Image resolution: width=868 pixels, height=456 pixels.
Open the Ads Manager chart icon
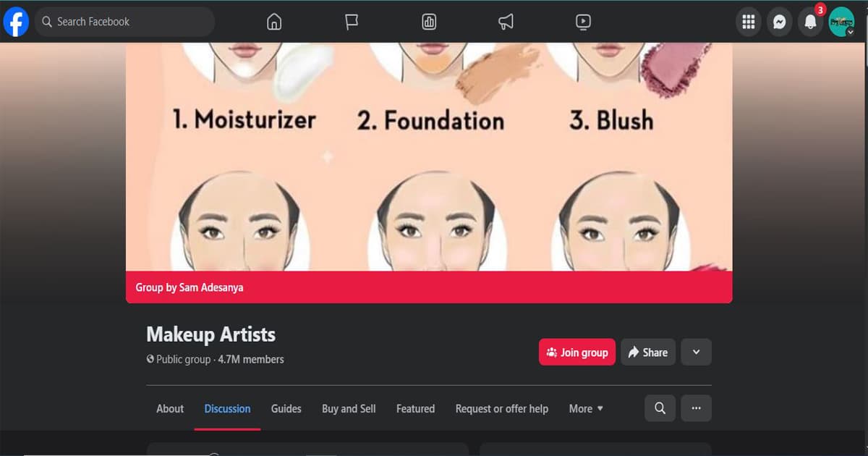pos(429,22)
